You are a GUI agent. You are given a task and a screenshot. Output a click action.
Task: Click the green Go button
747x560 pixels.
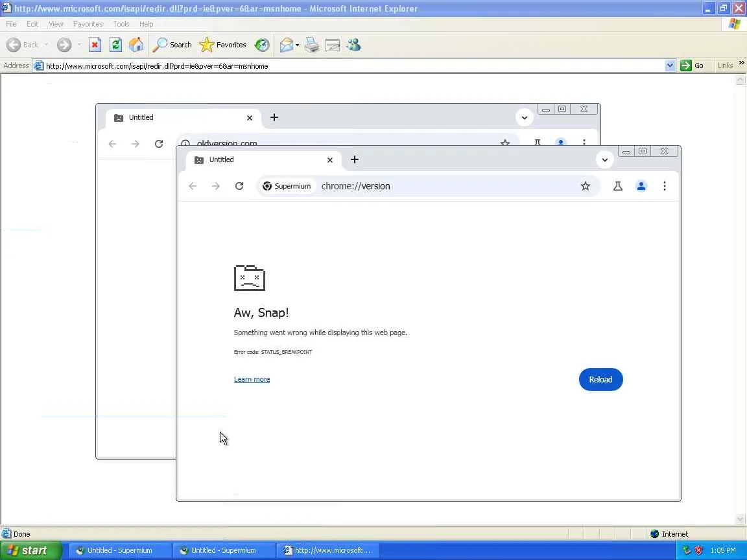coord(693,65)
